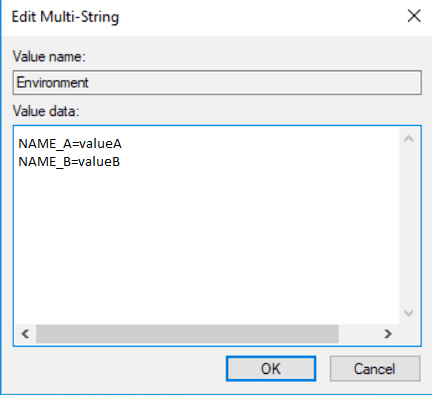Image resolution: width=432 pixels, height=395 pixels.
Task: Click the vertical scrollbar down arrow
Action: coord(409,313)
